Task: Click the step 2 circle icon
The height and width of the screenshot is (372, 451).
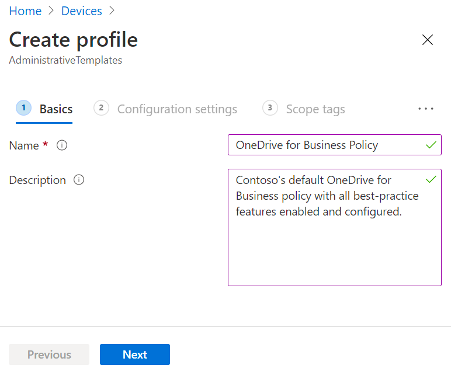Action: pyautogui.click(x=101, y=108)
